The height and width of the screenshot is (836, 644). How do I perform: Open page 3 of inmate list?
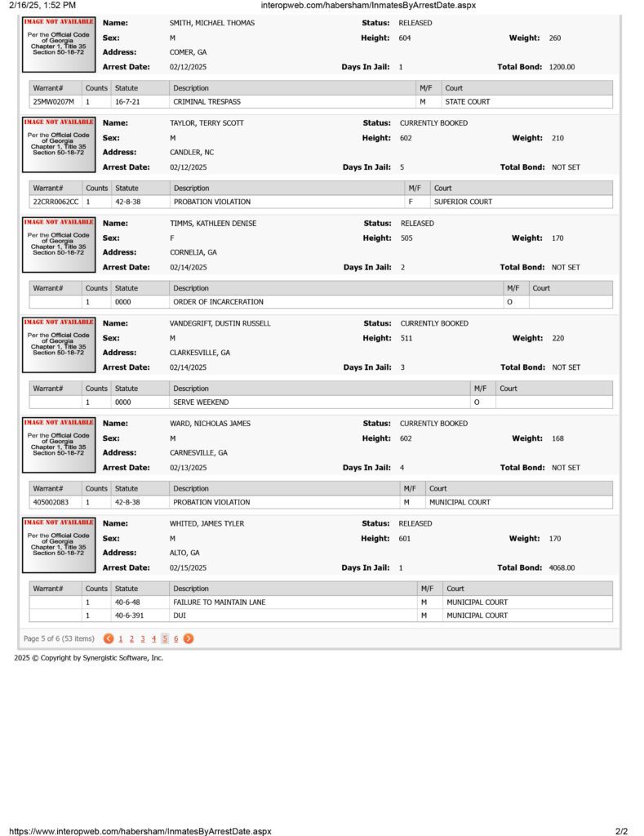tap(142, 638)
